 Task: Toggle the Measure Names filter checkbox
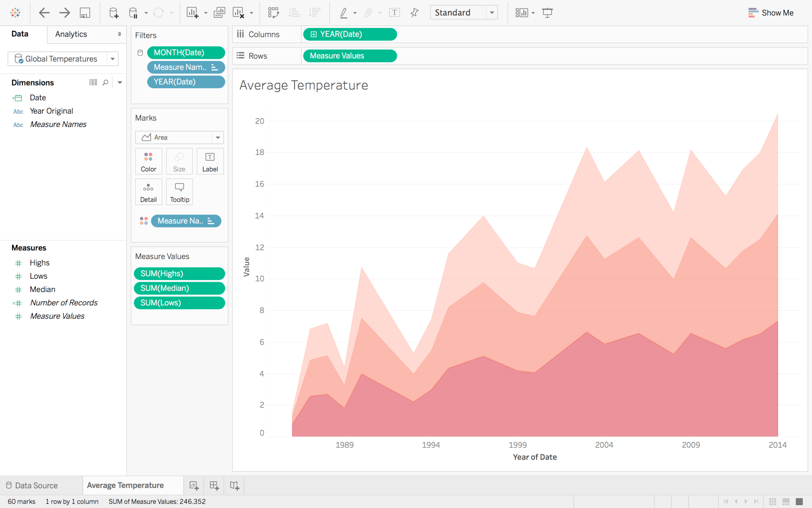click(x=140, y=67)
